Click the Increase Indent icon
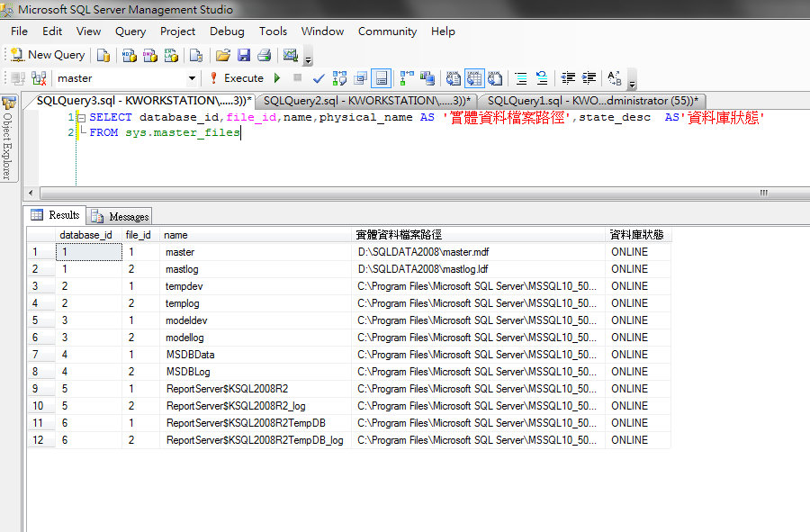 pyautogui.click(x=589, y=78)
